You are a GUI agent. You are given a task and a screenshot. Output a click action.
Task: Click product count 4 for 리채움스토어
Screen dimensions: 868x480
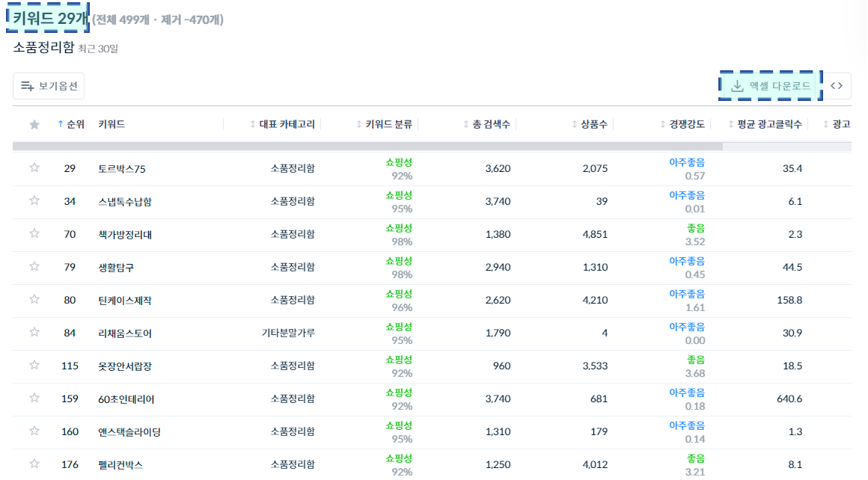point(605,333)
